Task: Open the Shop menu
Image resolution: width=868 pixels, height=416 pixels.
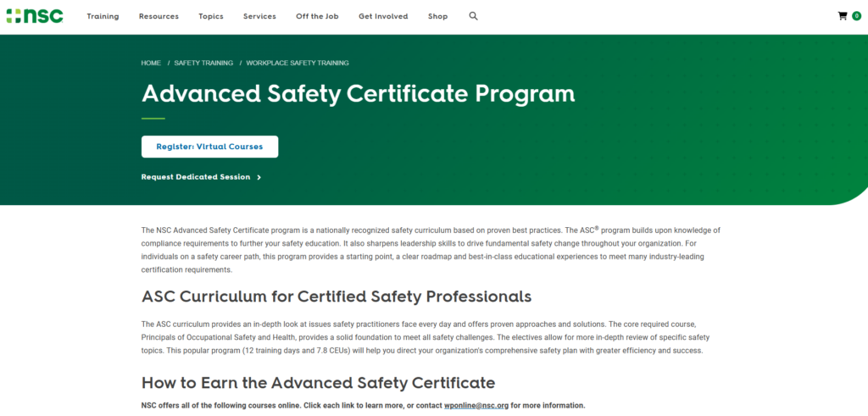Action: pyautogui.click(x=438, y=17)
